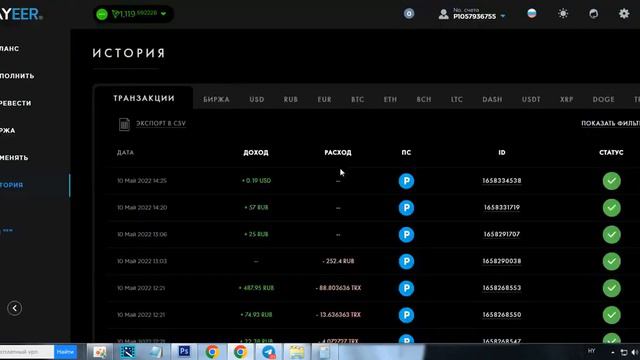Image resolution: width=640 pixels, height=360 pixels.
Task: Click Payeer icon in 13.636363 TRX row
Action: pos(406,315)
